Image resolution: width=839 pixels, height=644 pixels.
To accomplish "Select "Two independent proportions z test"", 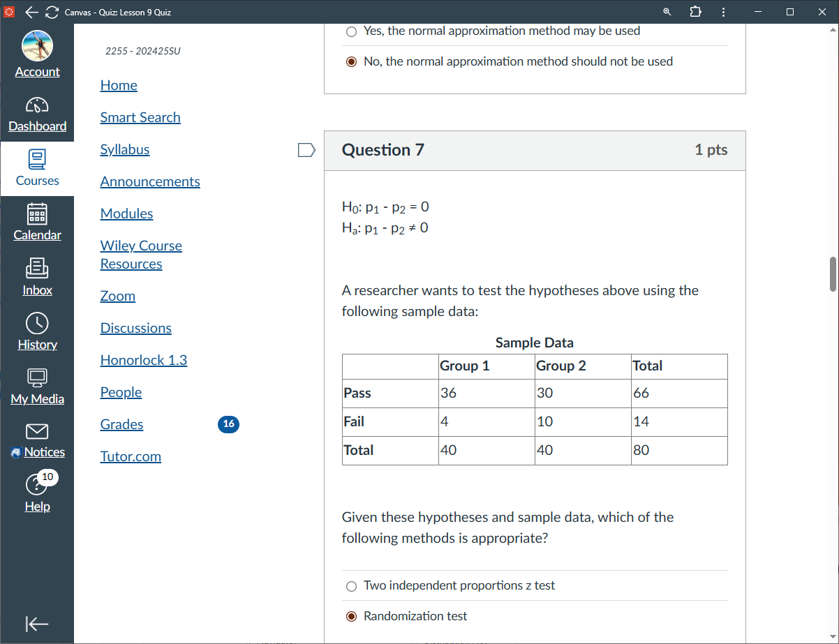I will [351, 586].
